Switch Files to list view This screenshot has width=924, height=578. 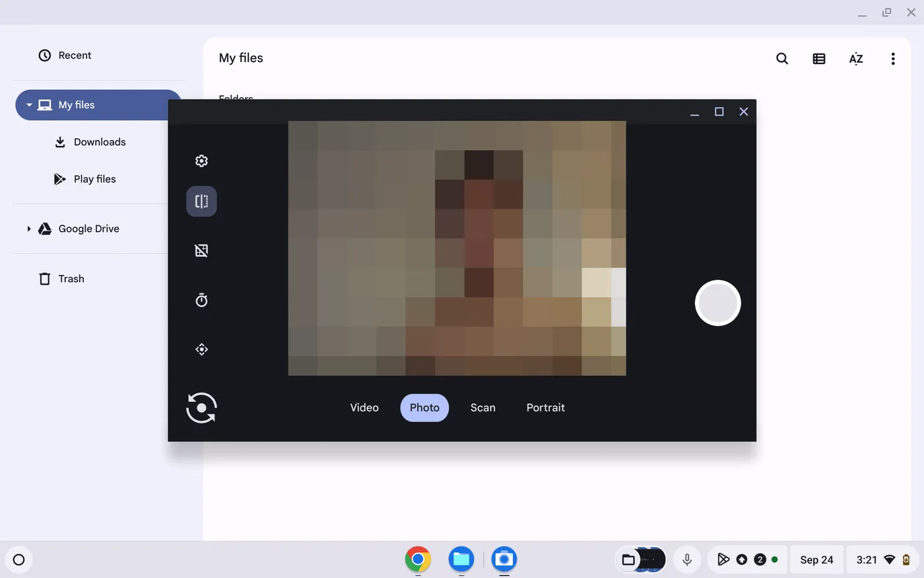click(x=819, y=59)
